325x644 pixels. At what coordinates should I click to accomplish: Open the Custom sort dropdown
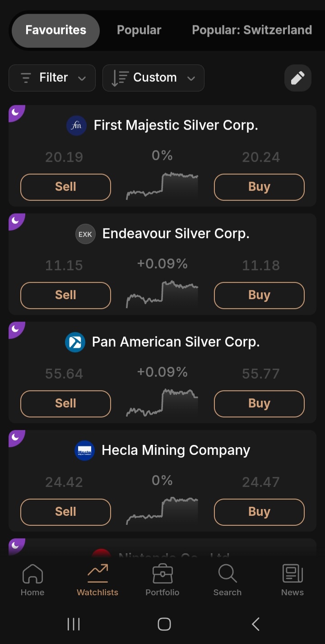tap(153, 78)
